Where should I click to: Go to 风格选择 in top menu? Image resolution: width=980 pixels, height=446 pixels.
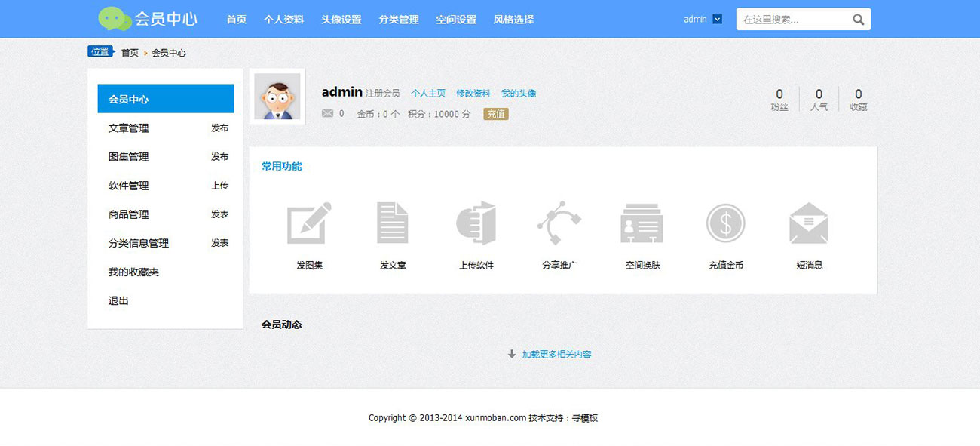[x=513, y=20]
